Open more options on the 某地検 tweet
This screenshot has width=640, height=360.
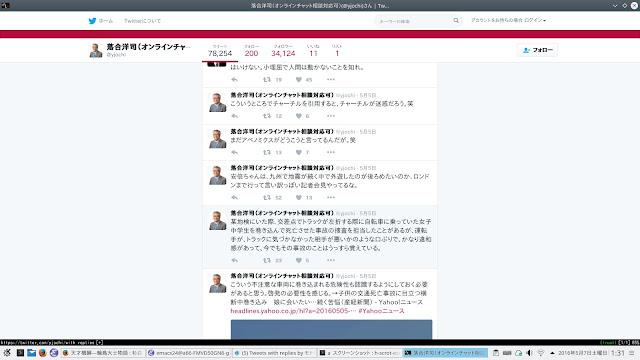tap(331, 260)
